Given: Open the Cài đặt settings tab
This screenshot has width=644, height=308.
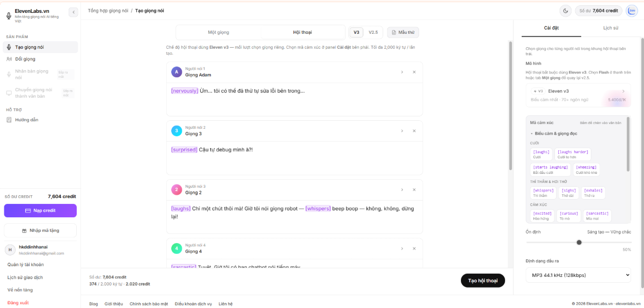Looking at the screenshot, I should (552, 27).
